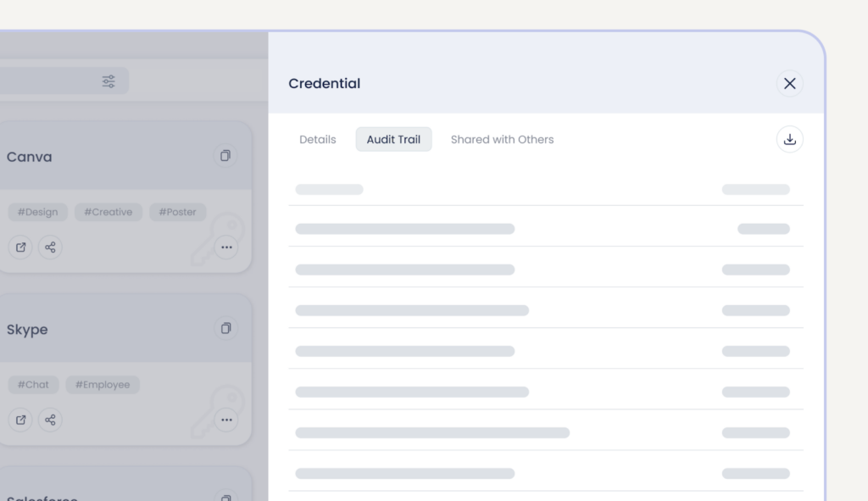Share the Canva credential
Screen dimensions: 868x501
click(50, 248)
